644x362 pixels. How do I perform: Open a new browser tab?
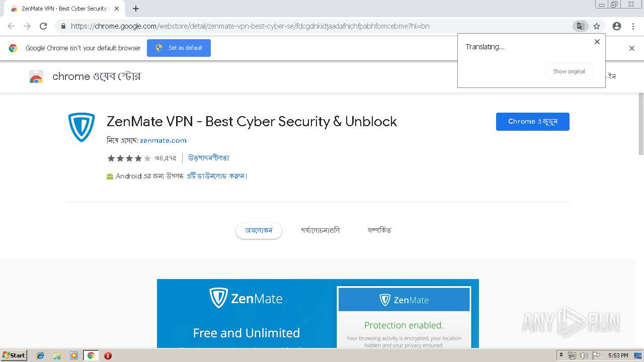pyautogui.click(x=136, y=9)
